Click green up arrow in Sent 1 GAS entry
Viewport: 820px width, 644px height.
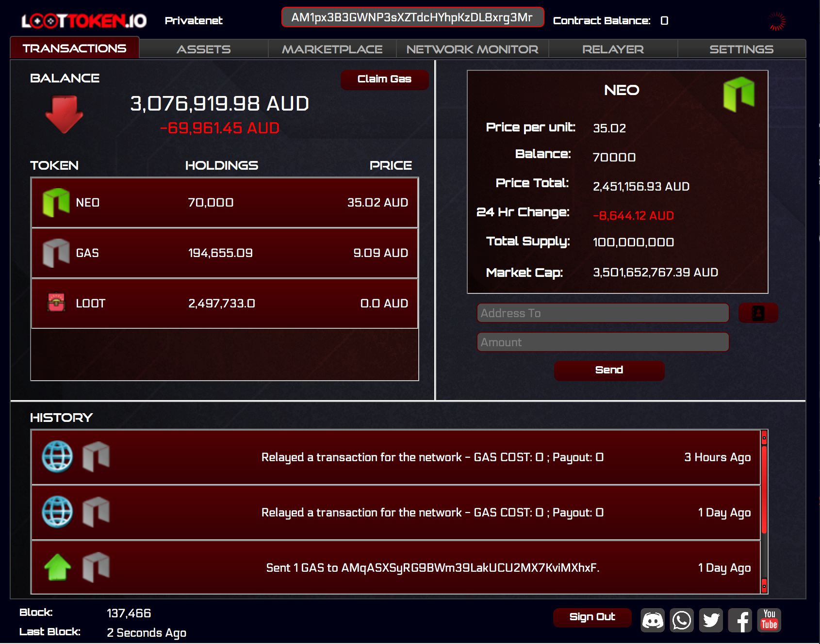click(57, 567)
